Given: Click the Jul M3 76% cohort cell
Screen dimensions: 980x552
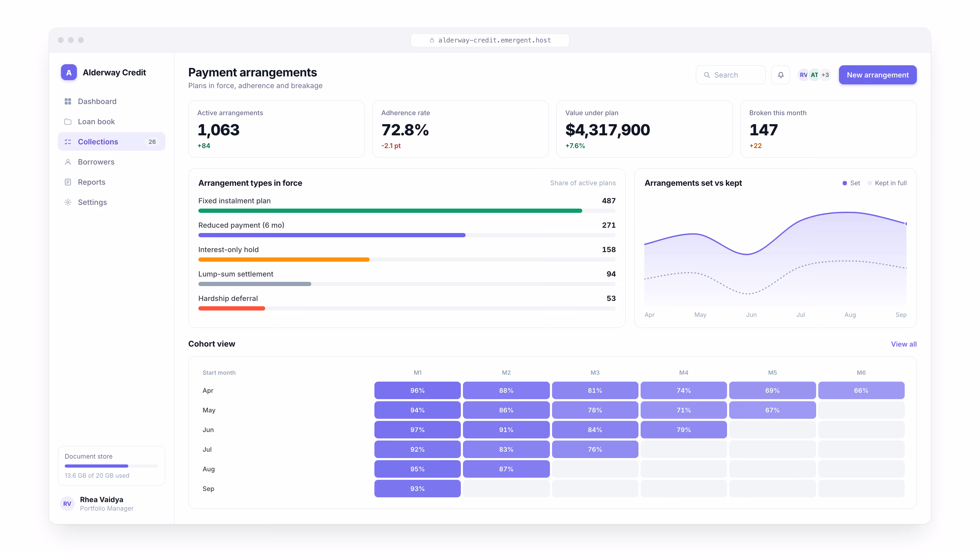Looking at the screenshot, I should point(595,449).
